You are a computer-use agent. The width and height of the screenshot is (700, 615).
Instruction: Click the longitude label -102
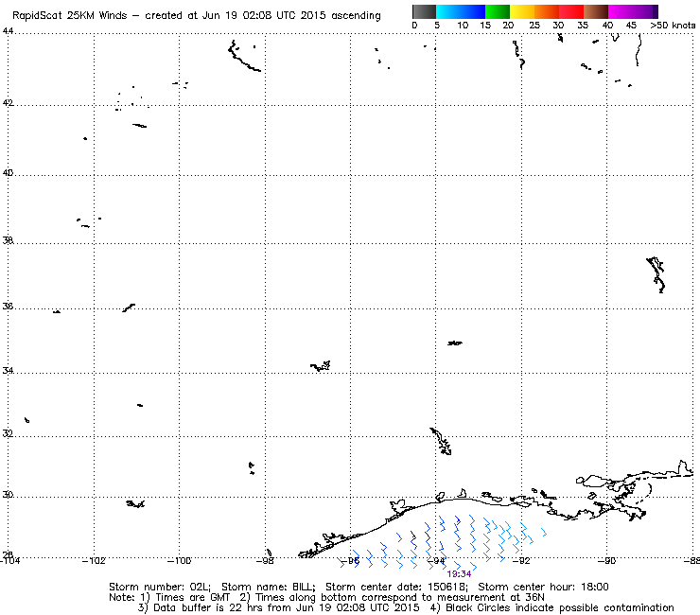94,561
